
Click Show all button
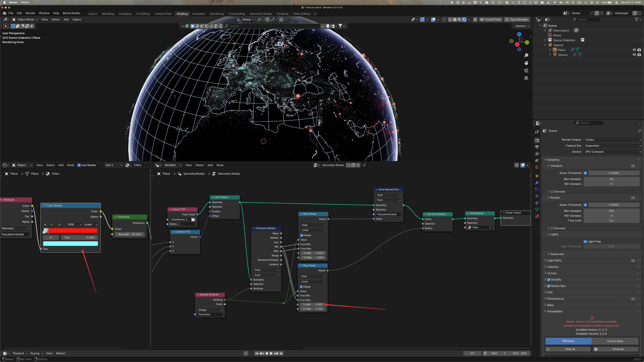pyautogui.click(x=615, y=349)
